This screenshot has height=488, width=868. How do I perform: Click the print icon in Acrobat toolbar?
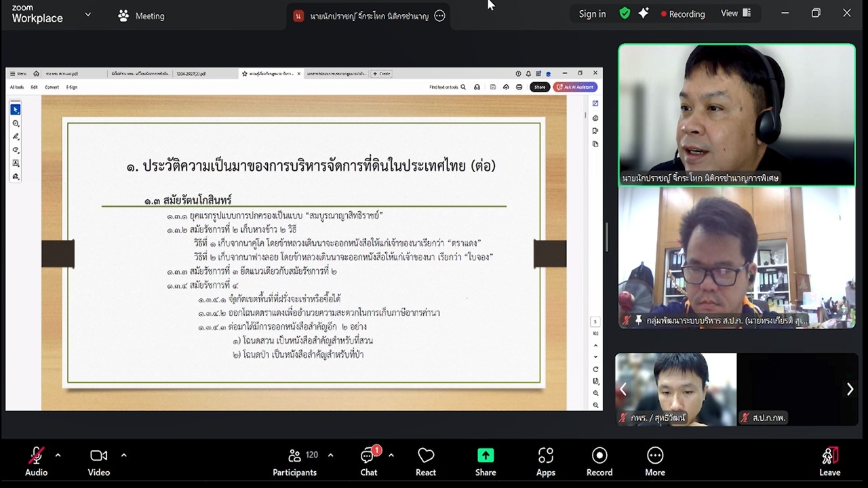(519, 87)
